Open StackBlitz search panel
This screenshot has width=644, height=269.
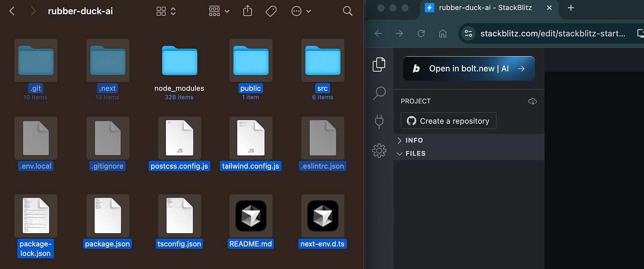[379, 93]
